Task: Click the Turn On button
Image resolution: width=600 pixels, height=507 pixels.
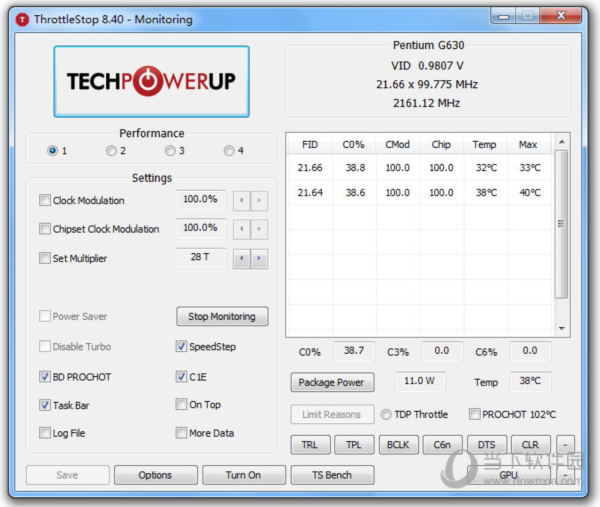Action: click(243, 475)
